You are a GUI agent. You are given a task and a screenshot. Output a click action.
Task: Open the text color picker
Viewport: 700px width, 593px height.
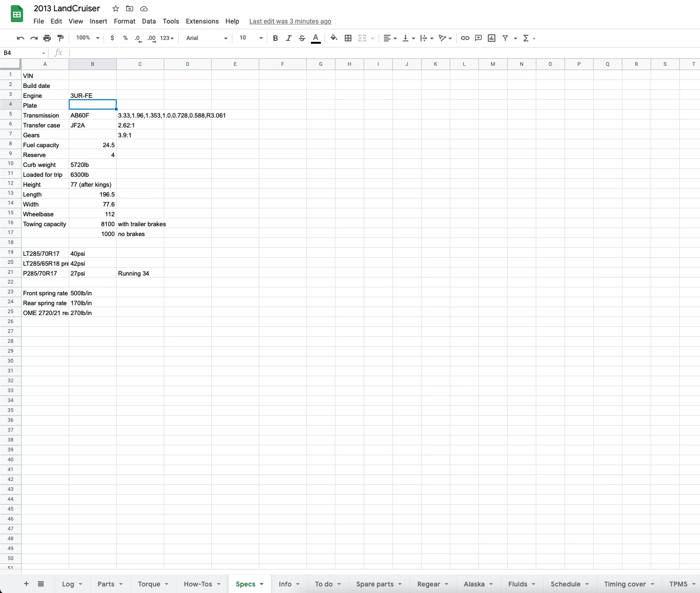(x=316, y=38)
